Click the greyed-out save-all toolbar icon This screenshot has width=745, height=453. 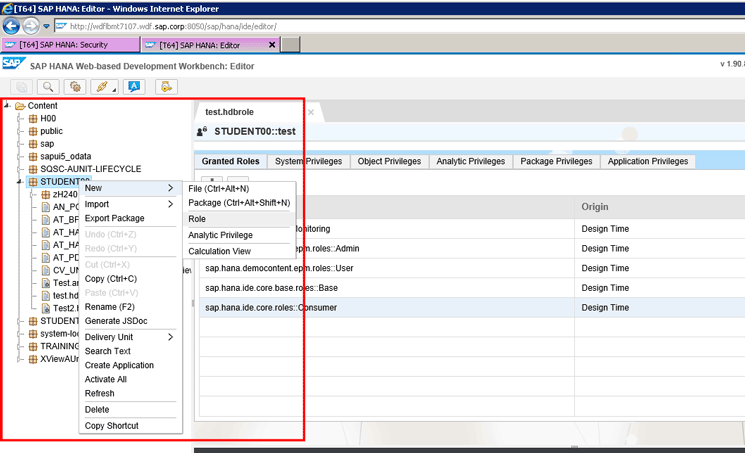(21, 87)
